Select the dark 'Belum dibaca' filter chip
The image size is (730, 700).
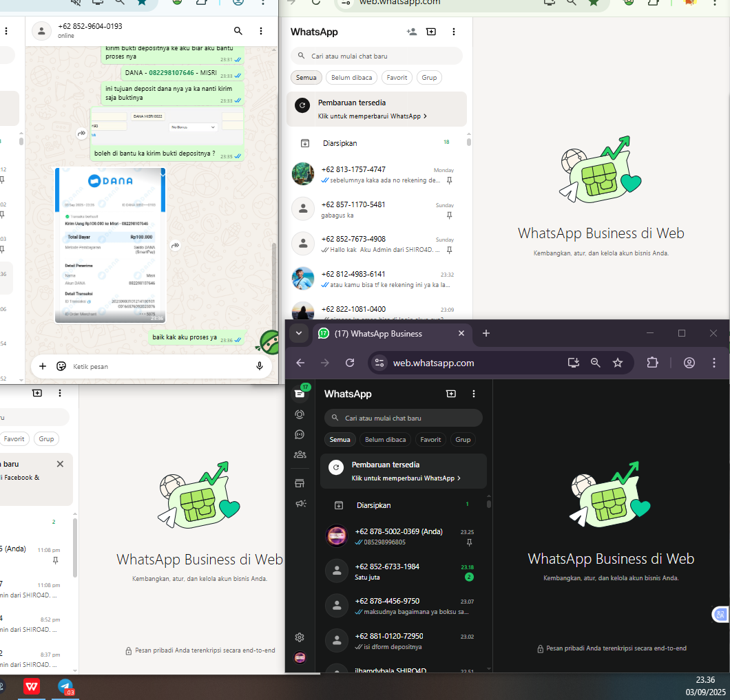pos(385,439)
